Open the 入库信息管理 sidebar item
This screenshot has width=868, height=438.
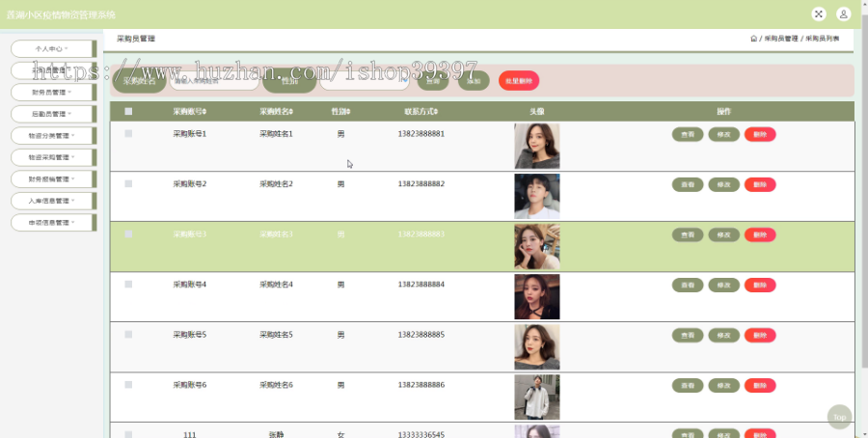[51, 201]
